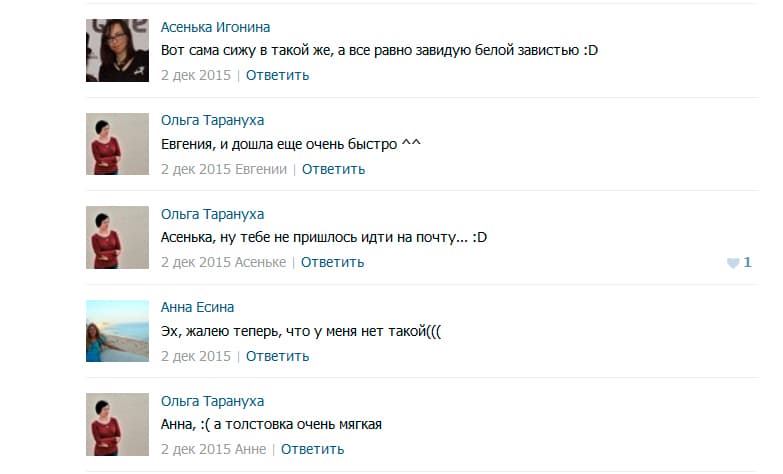Open date link under Анна Есина's comment
Screen dimensions: 783x474
[x=196, y=356]
